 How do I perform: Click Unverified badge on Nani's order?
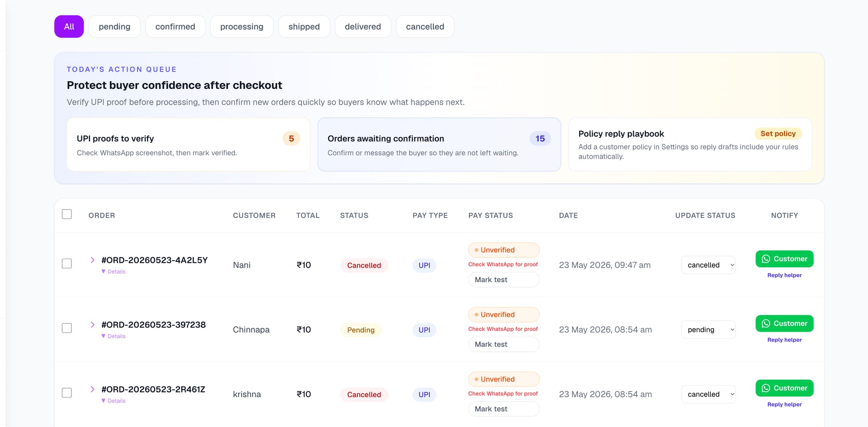(x=504, y=250)
